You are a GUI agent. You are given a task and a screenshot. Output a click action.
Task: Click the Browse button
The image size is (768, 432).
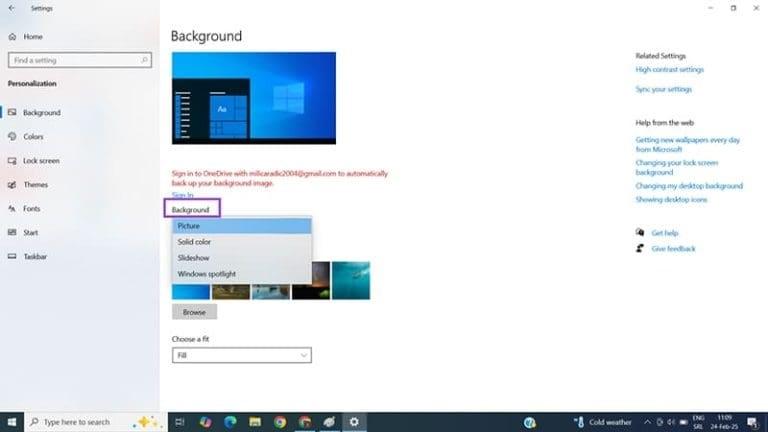194,312
